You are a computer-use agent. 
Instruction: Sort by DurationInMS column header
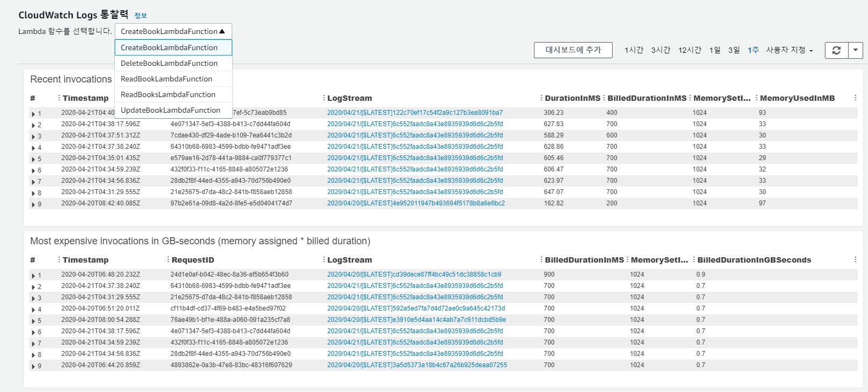(572, 98)
